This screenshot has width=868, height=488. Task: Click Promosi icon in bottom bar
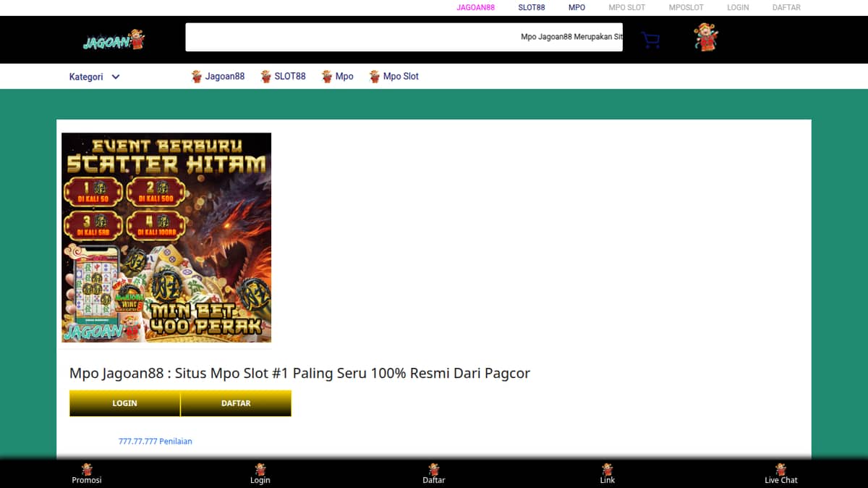pos(87,469)
